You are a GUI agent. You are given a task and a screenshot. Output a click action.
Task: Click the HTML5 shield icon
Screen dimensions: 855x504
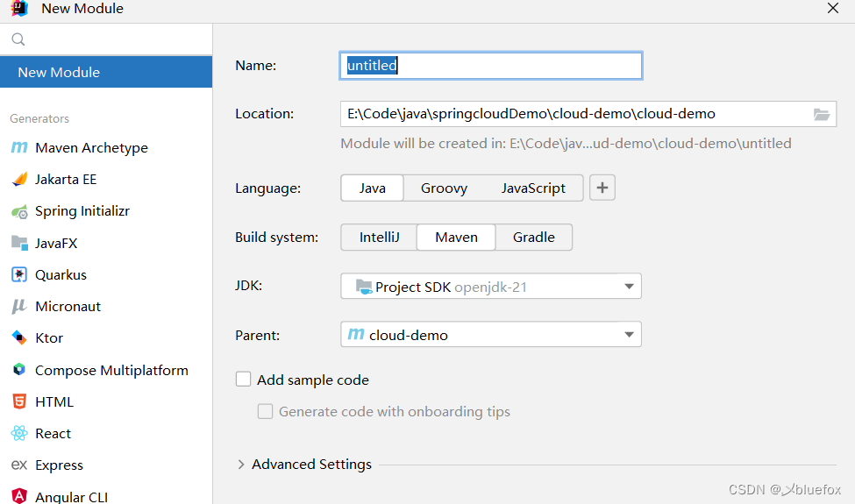(x=19, y=401)
